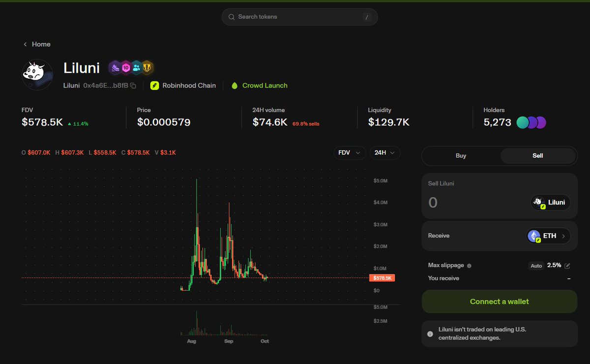Open the Liluni sell token selector
The height and width of the screenshot is (364, 590).
551,202
